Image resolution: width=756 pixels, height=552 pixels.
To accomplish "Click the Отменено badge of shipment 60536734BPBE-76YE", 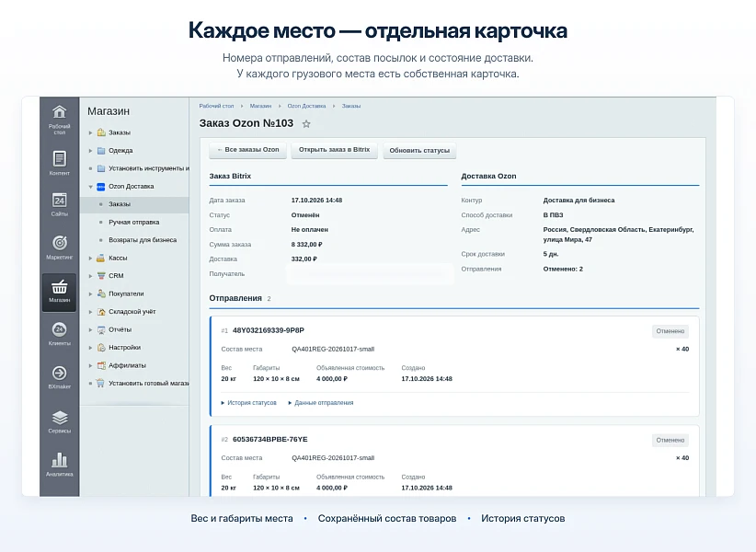I will tap(670, 440).
